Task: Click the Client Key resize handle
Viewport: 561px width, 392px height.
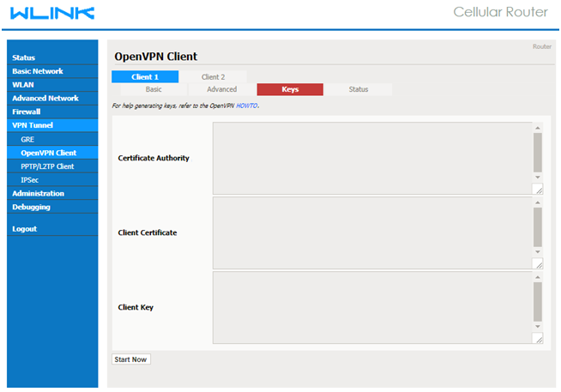Action: click(x=538, y=338)
